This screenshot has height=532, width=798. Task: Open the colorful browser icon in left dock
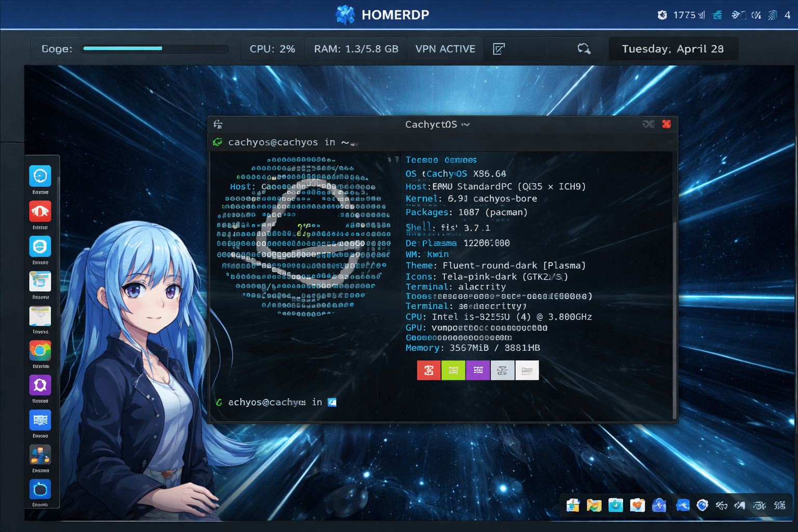(40, 351)
